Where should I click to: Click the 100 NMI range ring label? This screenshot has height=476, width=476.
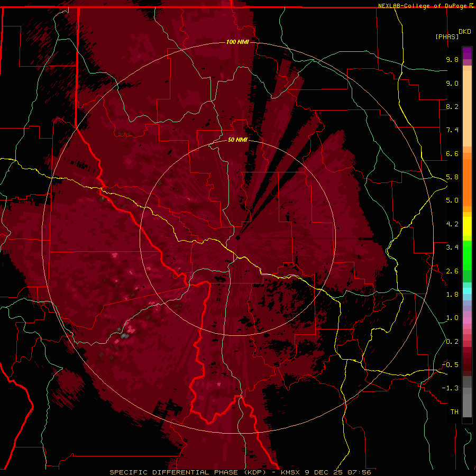237,42
